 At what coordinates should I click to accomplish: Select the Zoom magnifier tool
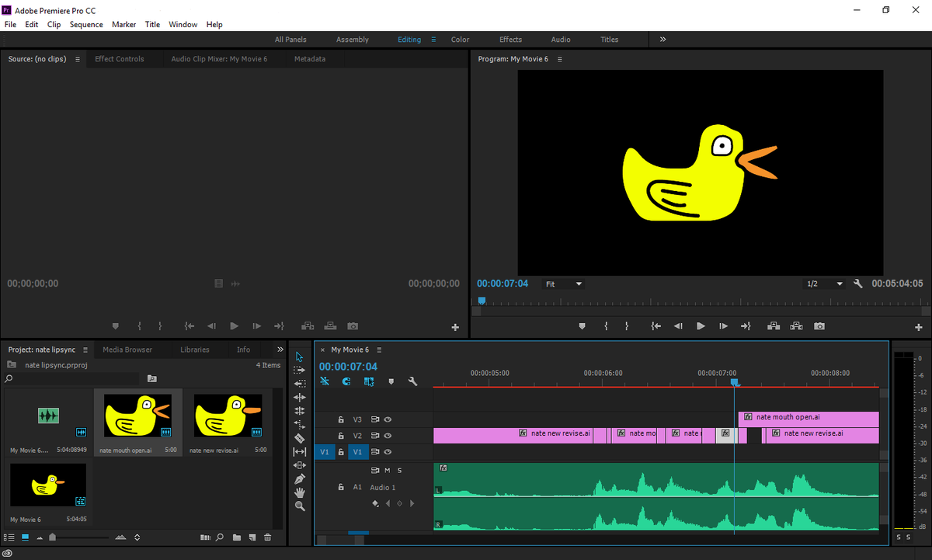pos(300,506)
